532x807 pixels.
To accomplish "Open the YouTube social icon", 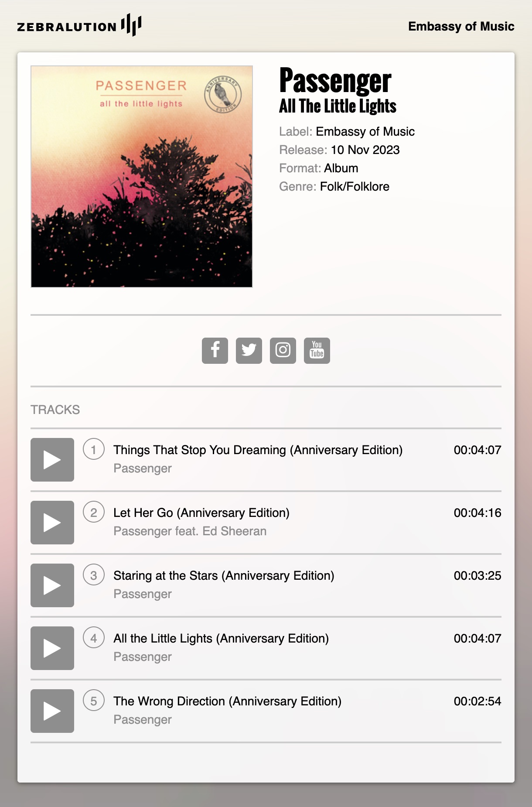I will pos(317,350).
